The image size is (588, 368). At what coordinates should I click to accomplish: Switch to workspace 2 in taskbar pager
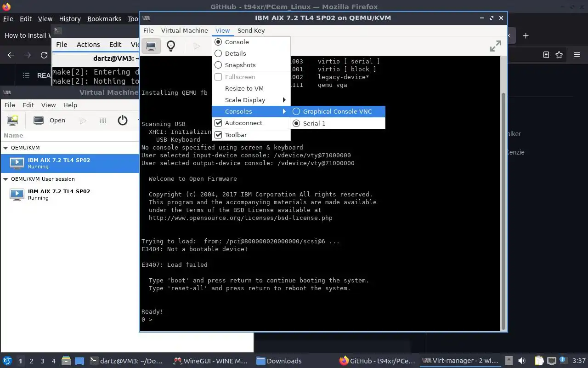[x=32, y=361]
